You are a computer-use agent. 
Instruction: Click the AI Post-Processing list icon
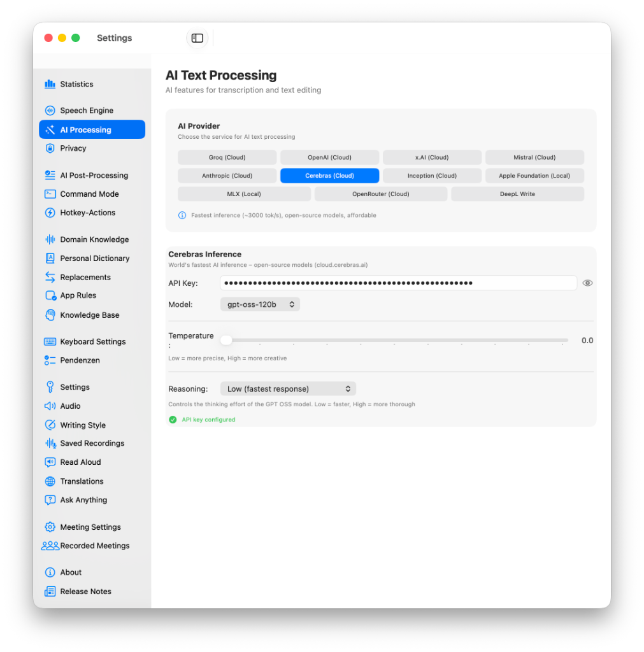point(50,175)
